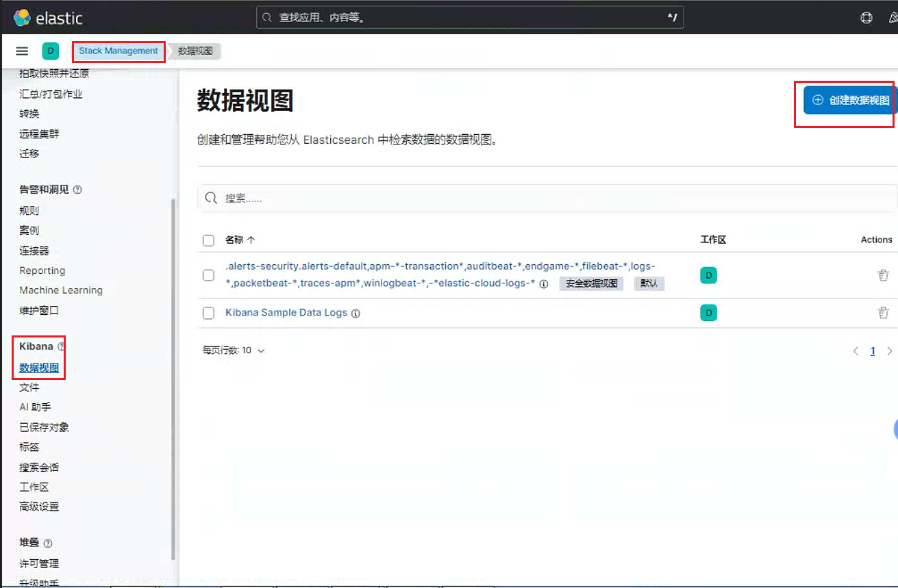Screen dimensions: 898x588
Task: Open the help lifebuoy icon
Action: 866,18
